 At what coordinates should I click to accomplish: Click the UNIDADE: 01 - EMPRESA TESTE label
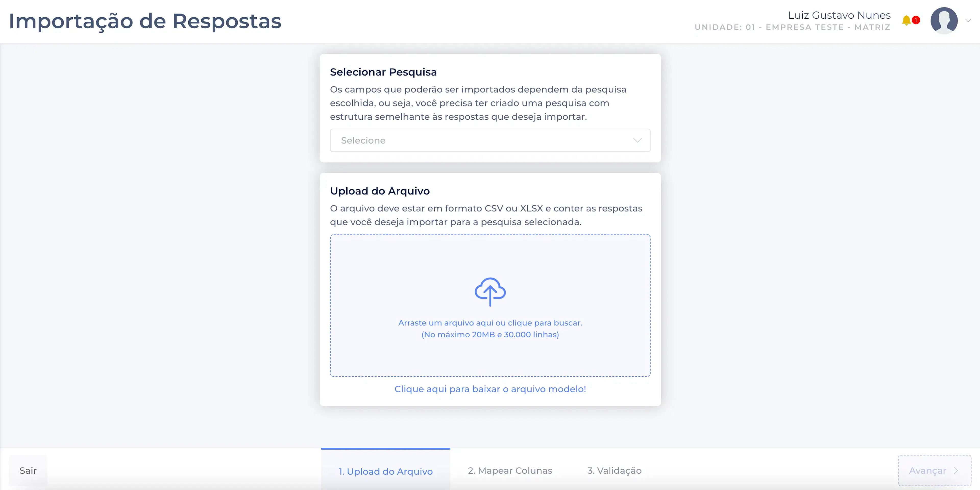coord(792,27)
